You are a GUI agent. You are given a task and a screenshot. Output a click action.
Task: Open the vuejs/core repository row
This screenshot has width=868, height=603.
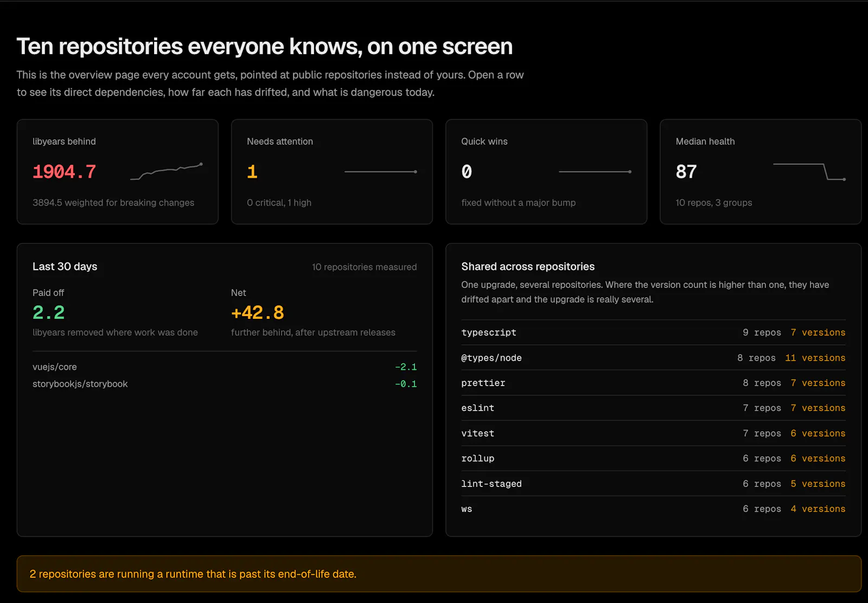coord(225,367)
